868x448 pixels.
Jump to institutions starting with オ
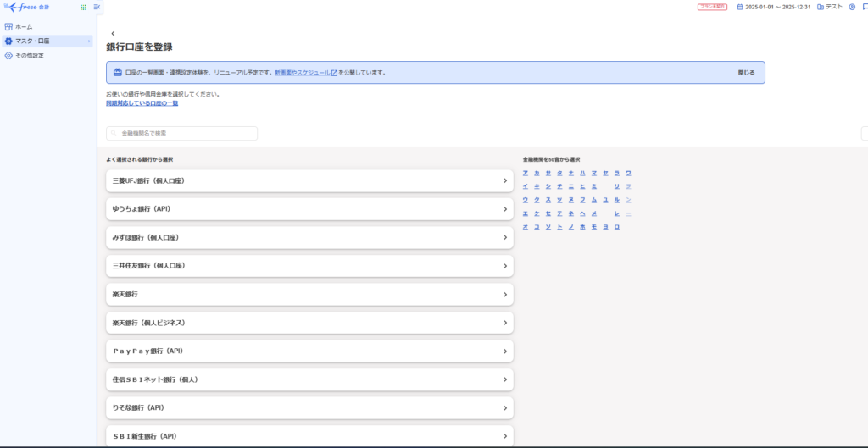[526, 227]
